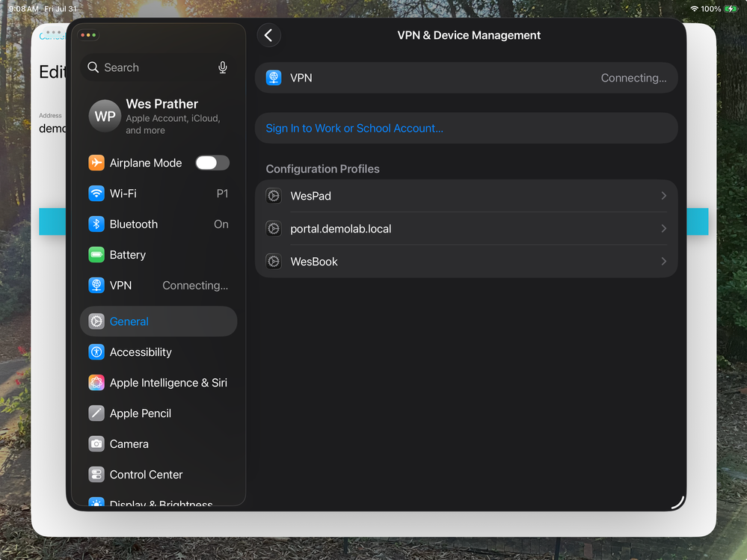Open sidebar VPN row showing Connecting
747x560 pixels.
tap(159, 286)
